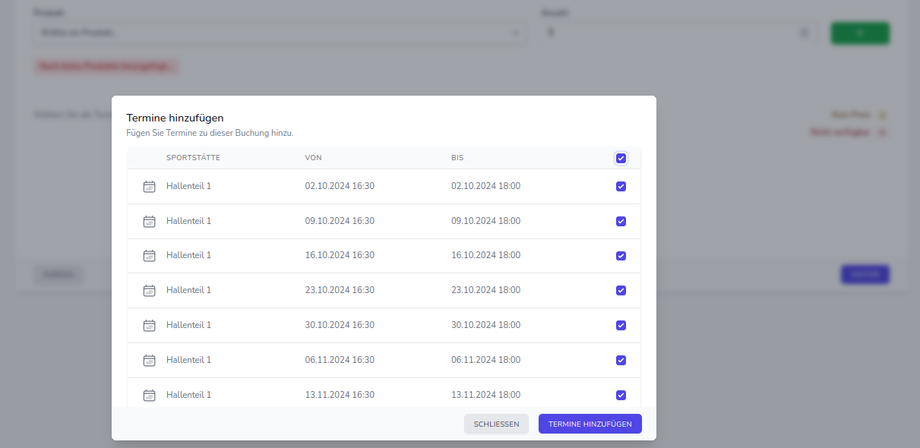
Task: Click the green add button in background
Action: (x=860, y=33)
